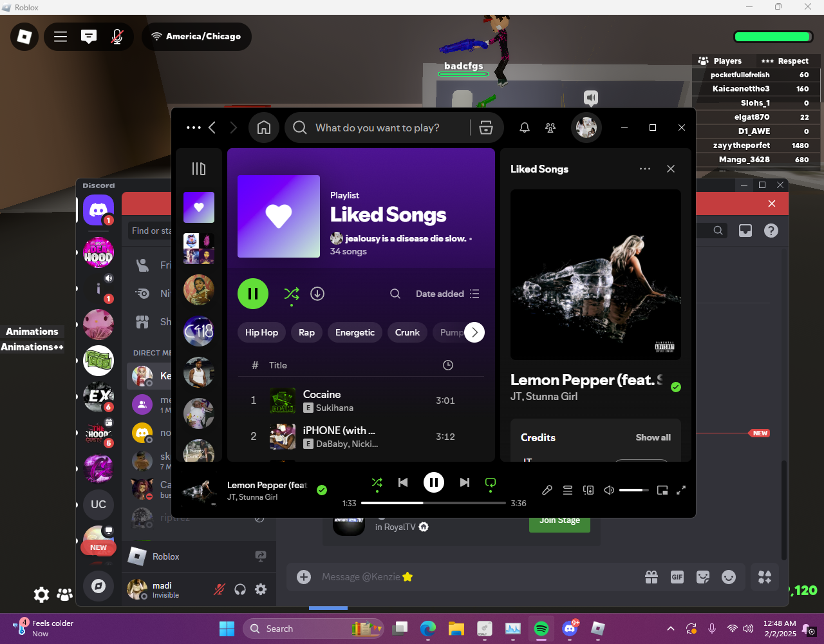Screen dimensions: 824x644
Task: Click the Animations++ button in Roblox
Action: [32, 347]
